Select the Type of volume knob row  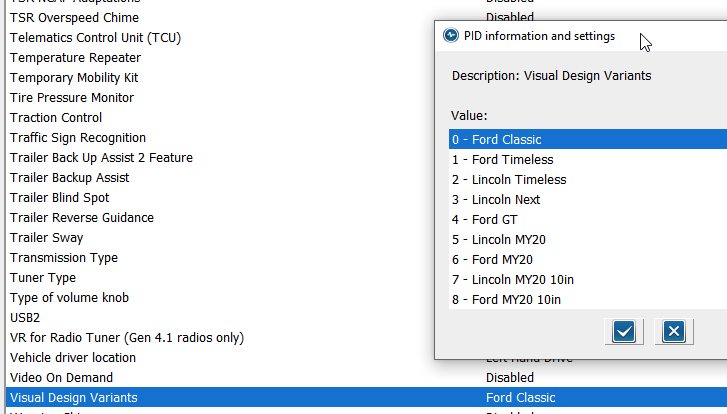click(220, 297)
